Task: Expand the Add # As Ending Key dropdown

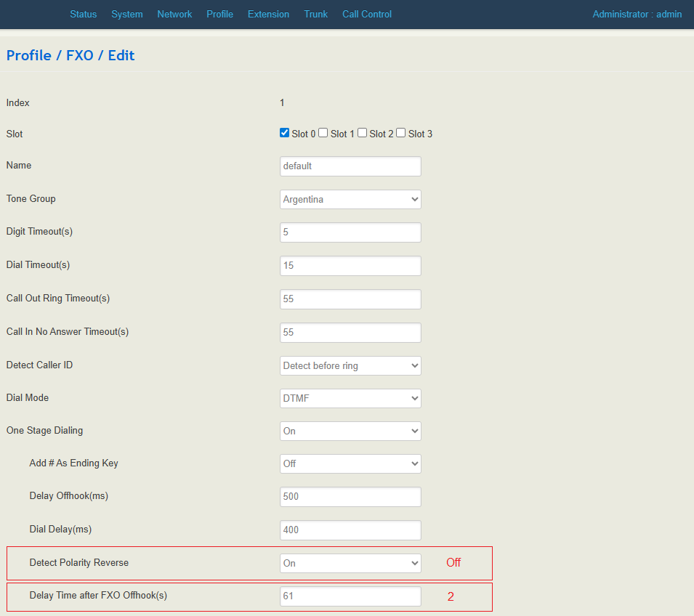Action: click(x=350, y=463)
